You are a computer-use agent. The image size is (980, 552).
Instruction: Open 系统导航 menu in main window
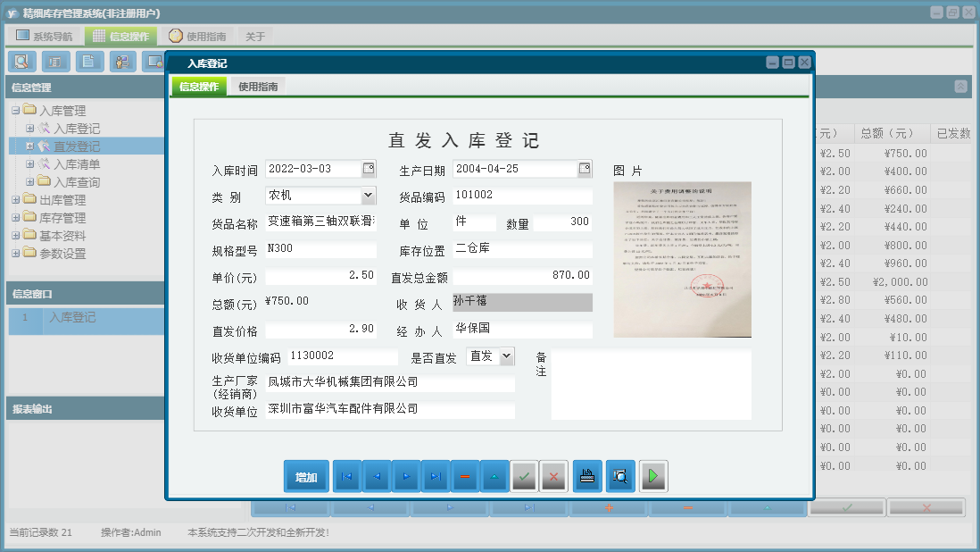[45, 37]
